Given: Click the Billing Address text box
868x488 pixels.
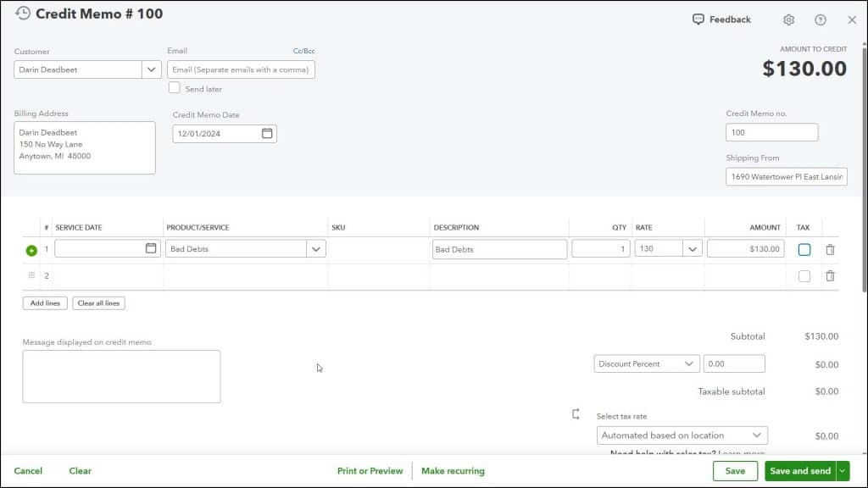Looking at the screenshot, I should (85, 147).
